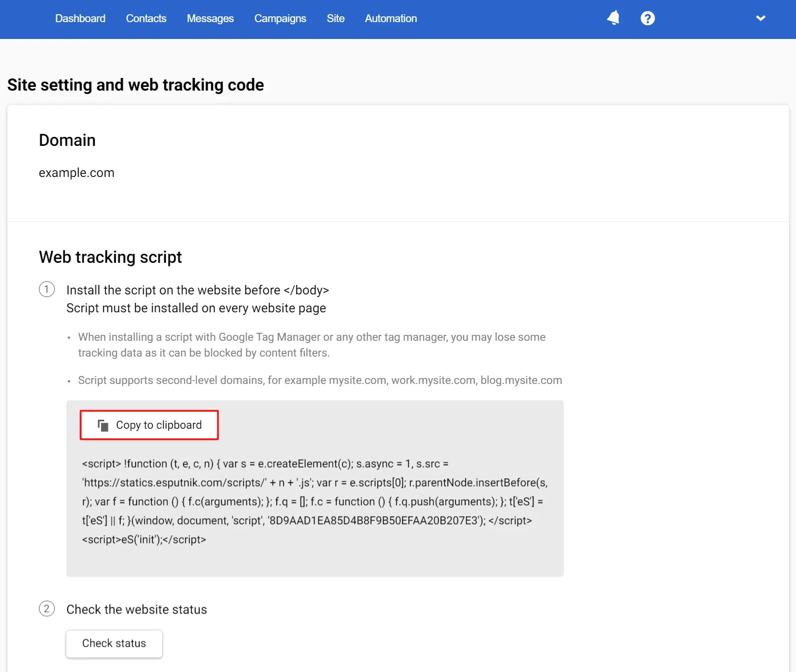Image resolution: width=796 pixels, height=672 pixels.
Task: Click the Web tracking script heading
Action: [x=110, y=257]
